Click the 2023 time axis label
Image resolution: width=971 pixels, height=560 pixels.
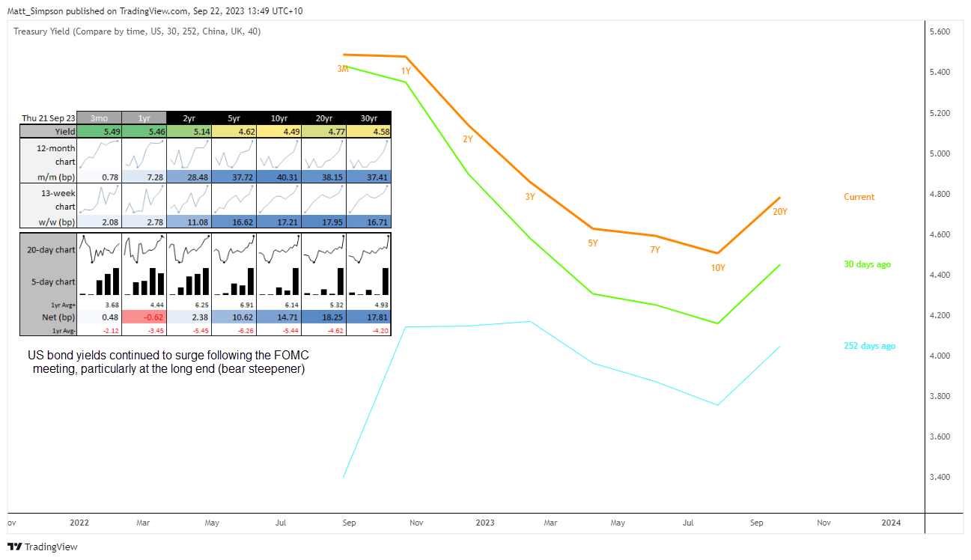coord(485,522)
